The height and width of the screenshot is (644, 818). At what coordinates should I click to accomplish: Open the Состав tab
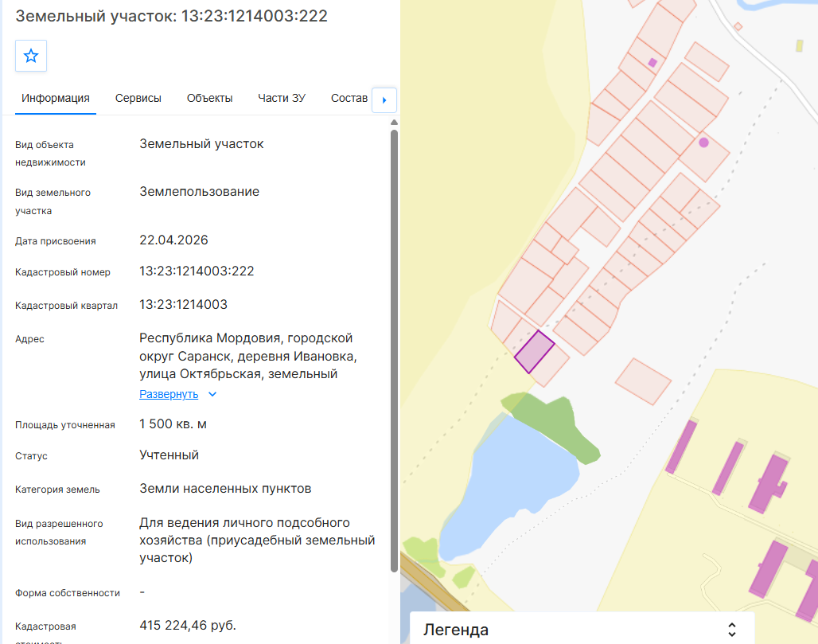pyautogui.click(x=349, y=98)
